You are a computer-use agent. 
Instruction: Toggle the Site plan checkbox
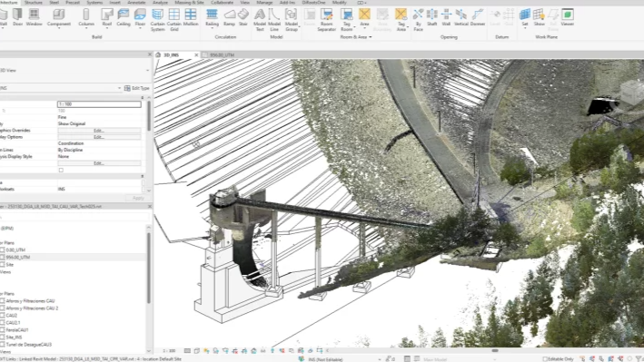[3, 265]
